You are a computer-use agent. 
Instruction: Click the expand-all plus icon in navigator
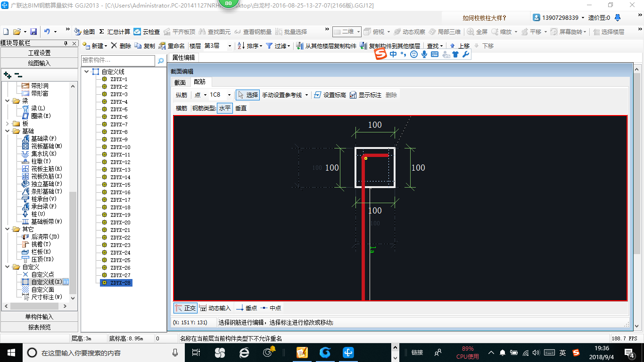[x=8, y=75]
